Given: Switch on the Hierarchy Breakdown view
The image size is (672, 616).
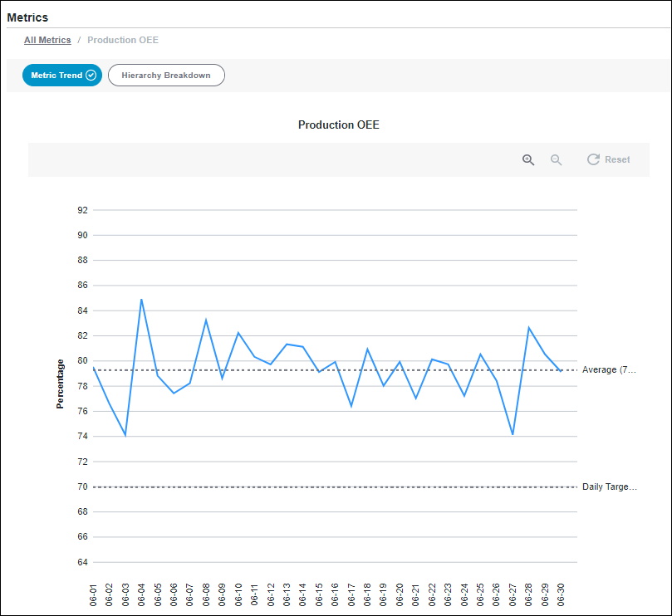Looking at the screenshot, I should (166, 75).
